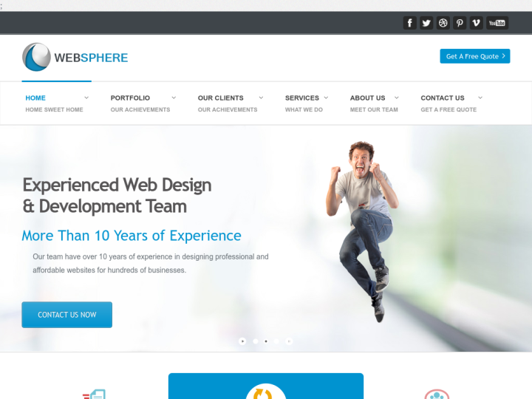Click the pause button in slider controls
Screen dimensions: 532x399
[x=289, y=341]
